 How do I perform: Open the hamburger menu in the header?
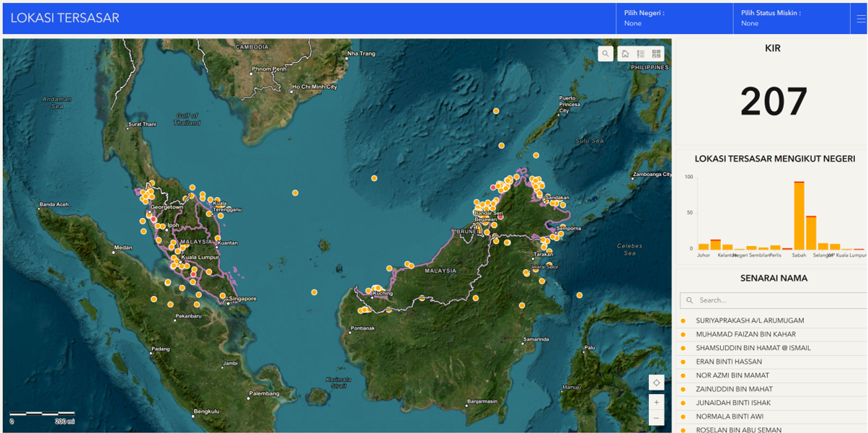[x=860, y=19]
